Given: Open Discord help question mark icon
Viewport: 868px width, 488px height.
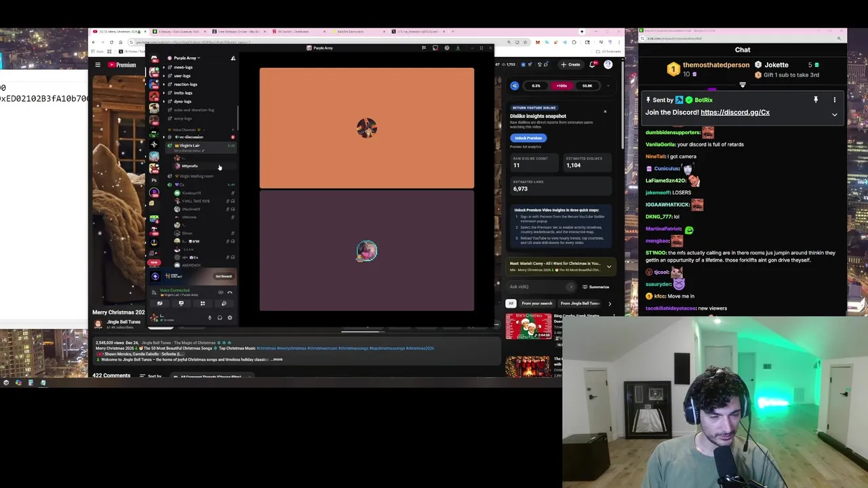Looking at the screenshot, I should coord(447,47).
